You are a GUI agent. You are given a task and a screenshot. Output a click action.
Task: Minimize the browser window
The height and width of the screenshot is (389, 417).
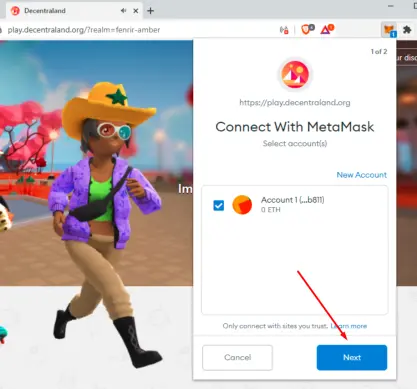click(x=391, y=6)
